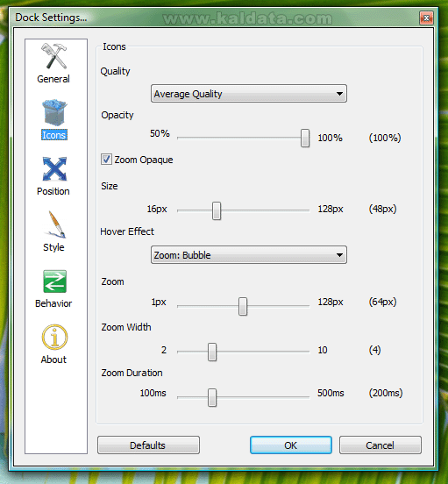
Task: Click the Quality dropdown arrow
Action: (x=339, y=94)
